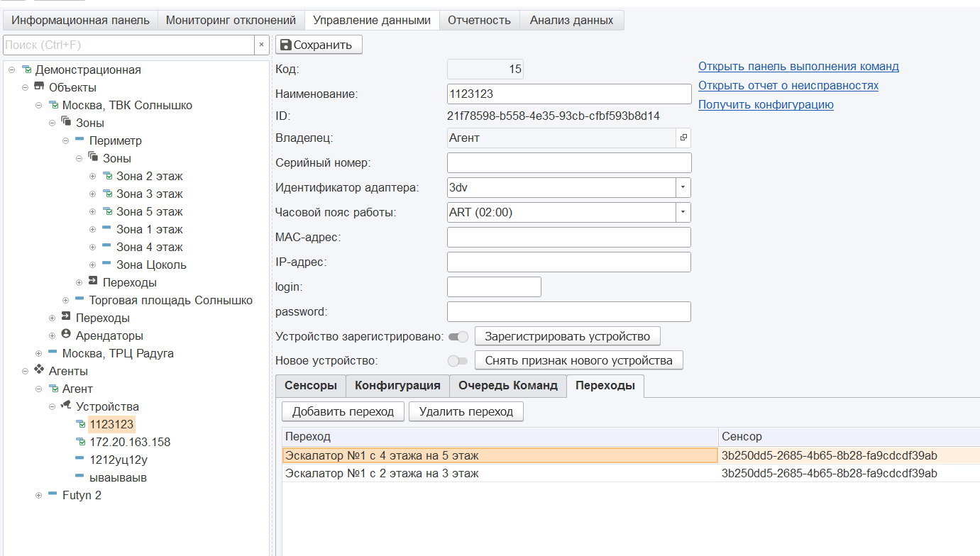The image size is (980, 556).
Task: Click the floppy disk save icon
Action: pos(285,45)
